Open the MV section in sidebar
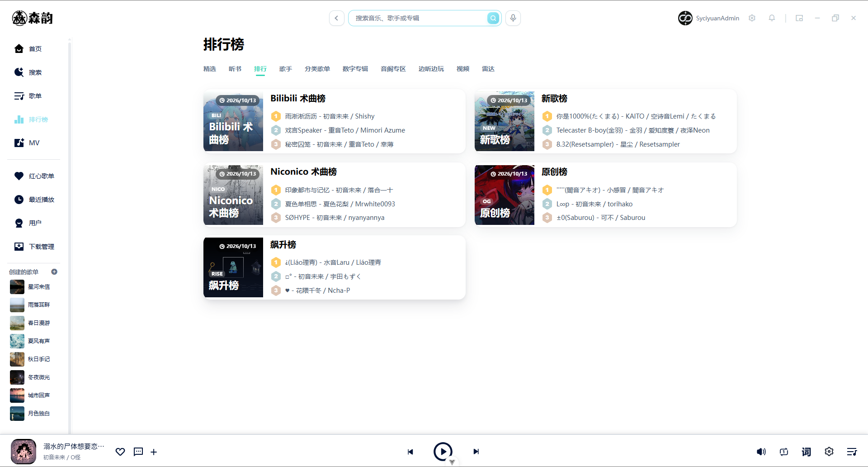The width and height of the screenshot is (868, 467). pyautogui.click(x=27, y=143)
